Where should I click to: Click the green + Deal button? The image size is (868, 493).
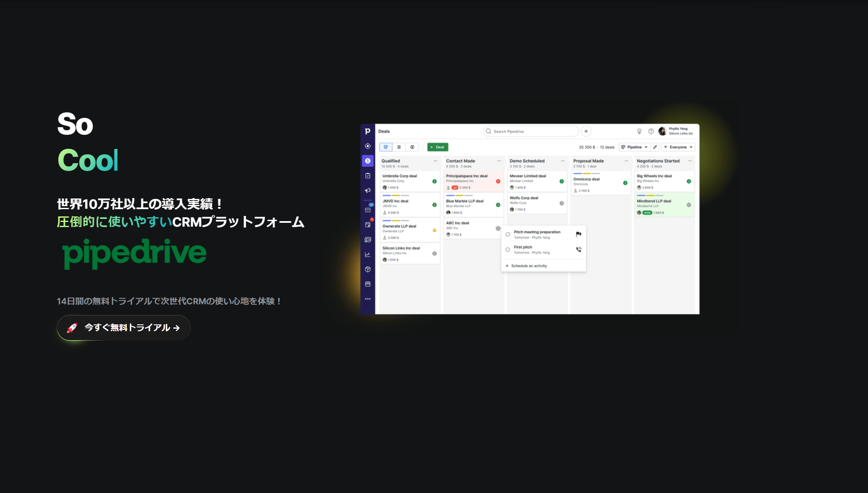point(437,147)
